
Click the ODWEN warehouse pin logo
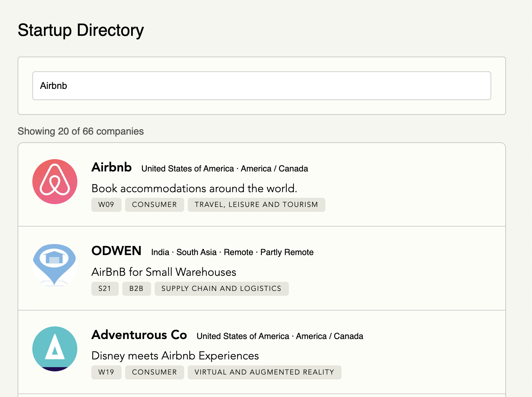55,265
